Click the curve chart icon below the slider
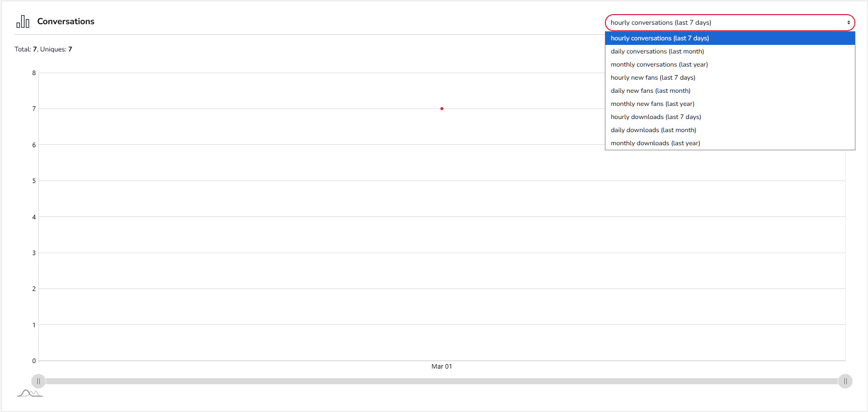 [30, 393]
